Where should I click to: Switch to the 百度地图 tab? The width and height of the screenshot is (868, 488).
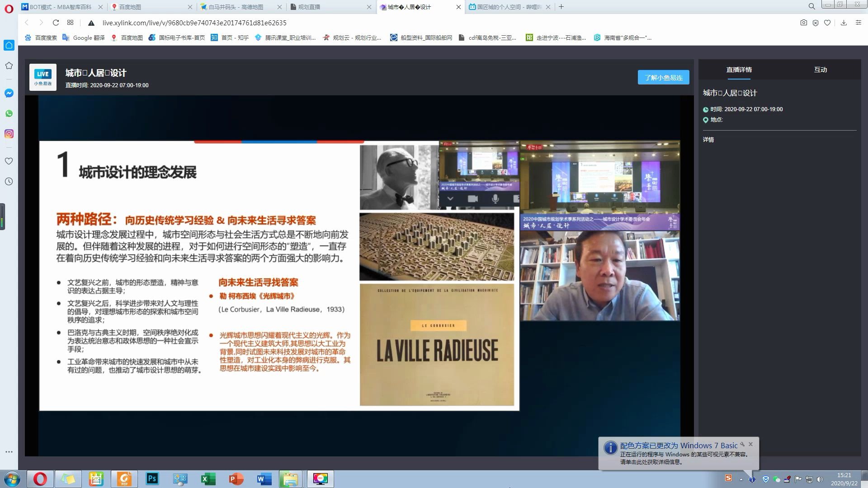151,7
